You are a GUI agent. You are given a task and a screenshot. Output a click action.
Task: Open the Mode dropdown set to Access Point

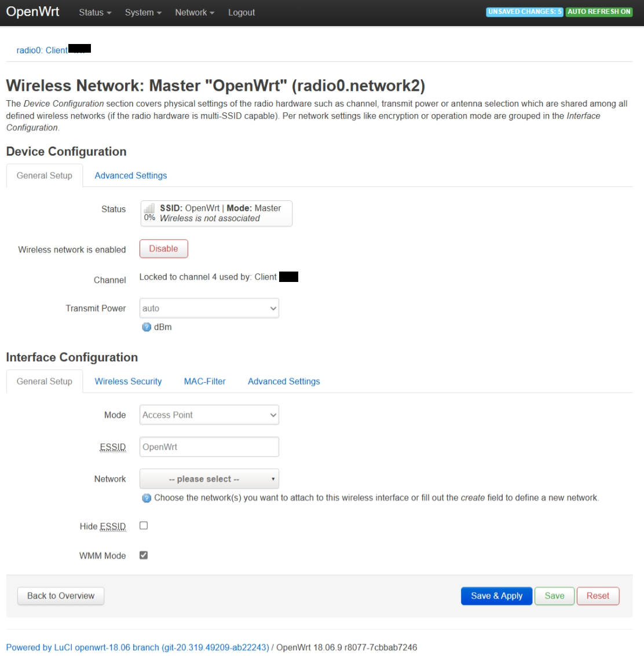point(209,415)
